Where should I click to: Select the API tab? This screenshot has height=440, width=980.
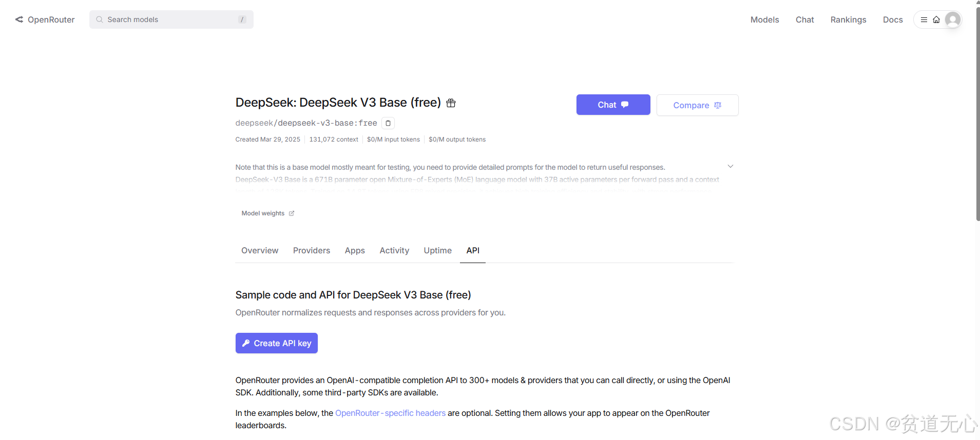[473, 250]
